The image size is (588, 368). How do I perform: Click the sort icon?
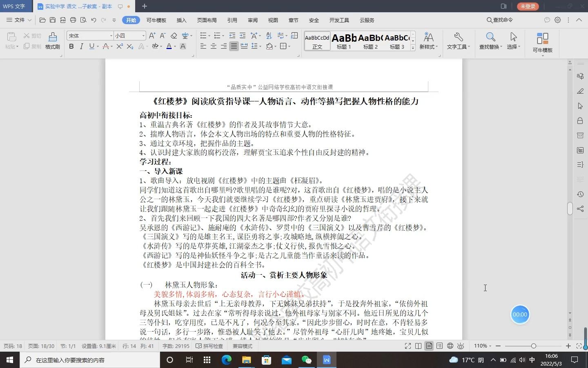point(269,36)
